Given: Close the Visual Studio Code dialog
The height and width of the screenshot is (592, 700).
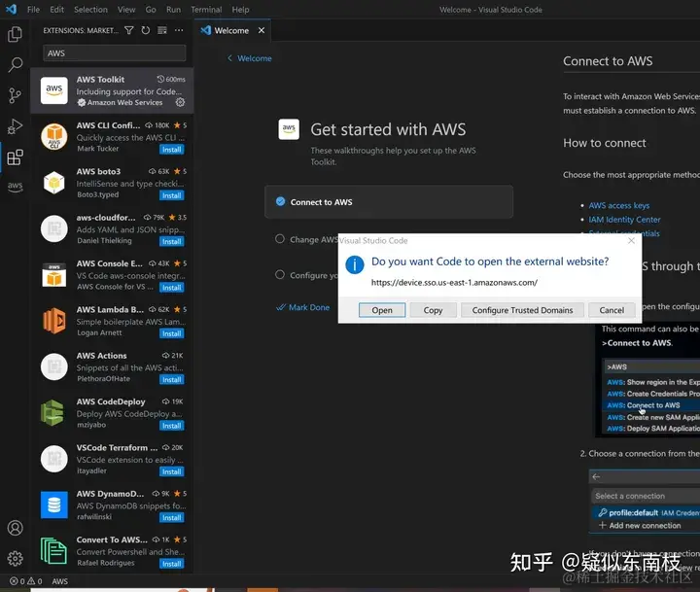Looking at the screenshot, I should pyautogui.click(x=631, y=241).
